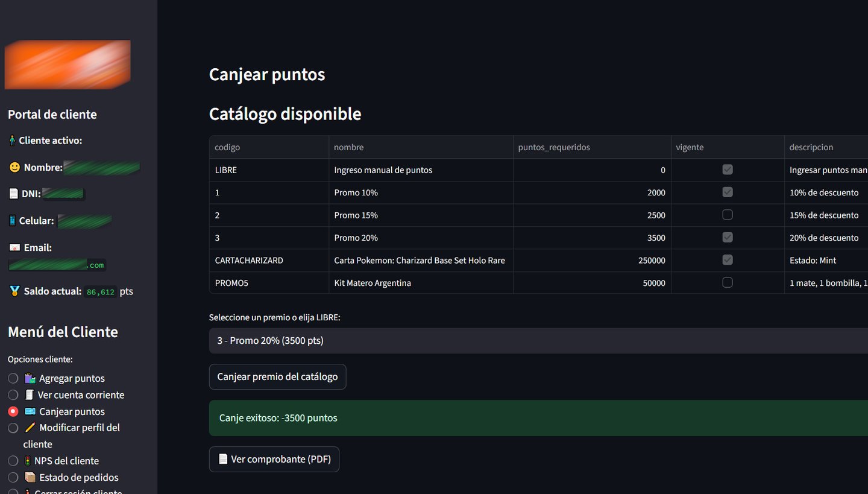This screenshot has width=868, height=494.
Task: Sort table by puntos_requeridos column header
Action: [554, 147]
